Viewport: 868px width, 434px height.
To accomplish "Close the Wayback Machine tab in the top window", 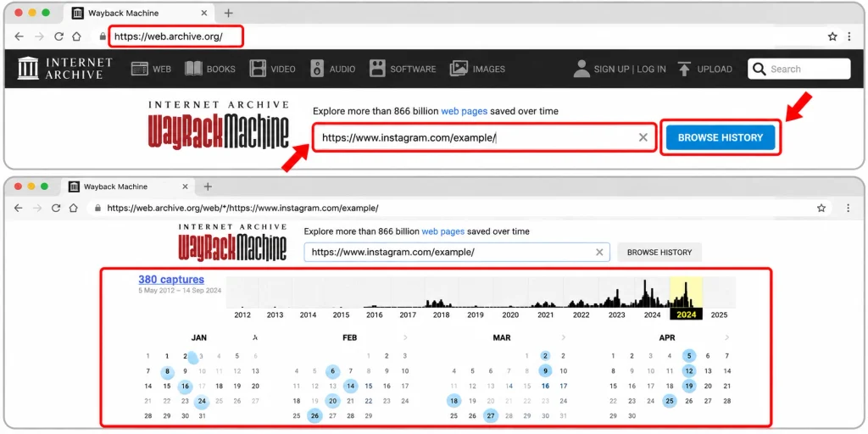I will (x=203, y=14).
